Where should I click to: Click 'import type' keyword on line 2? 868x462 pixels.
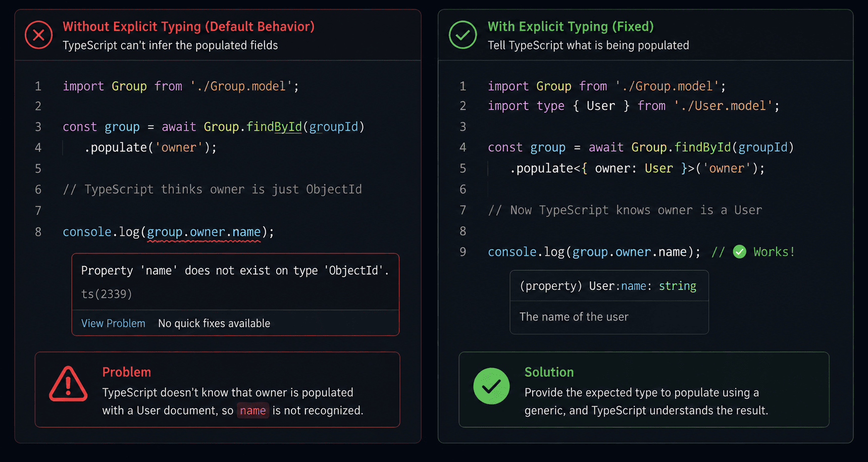[x=526, y=106]
